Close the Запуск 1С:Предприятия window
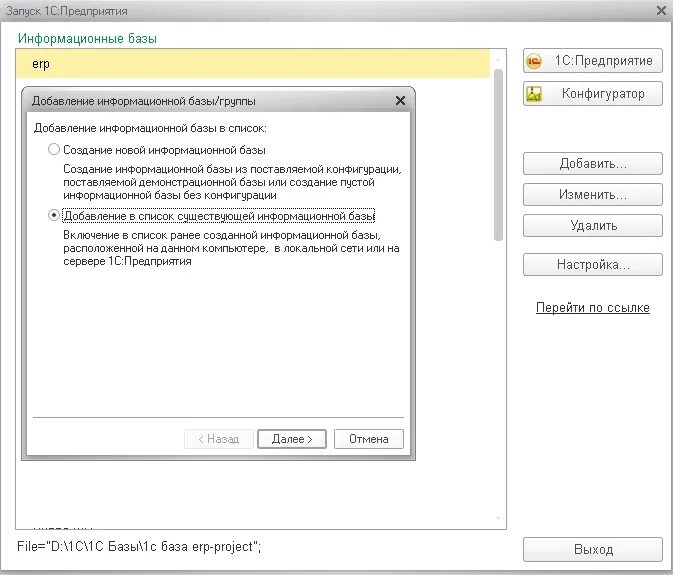The image size is (673, 575). (661, 11)
